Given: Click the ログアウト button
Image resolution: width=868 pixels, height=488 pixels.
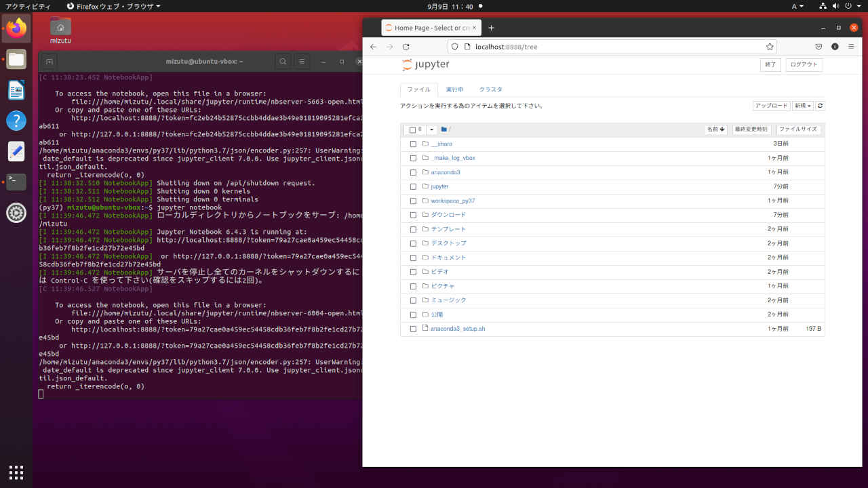Looking at the screenshot, I should click(804, 64).
